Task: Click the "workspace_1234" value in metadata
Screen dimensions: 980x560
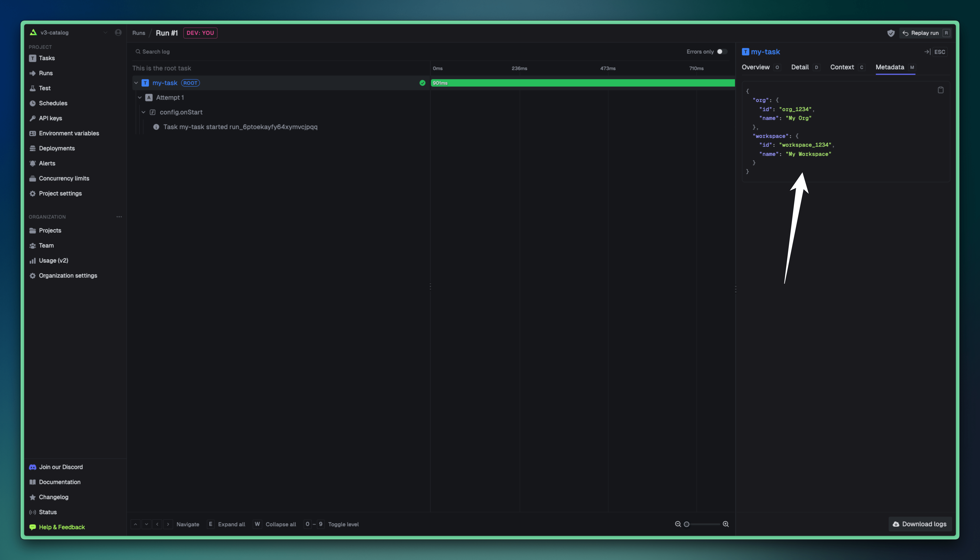Action: pos(805,145)
